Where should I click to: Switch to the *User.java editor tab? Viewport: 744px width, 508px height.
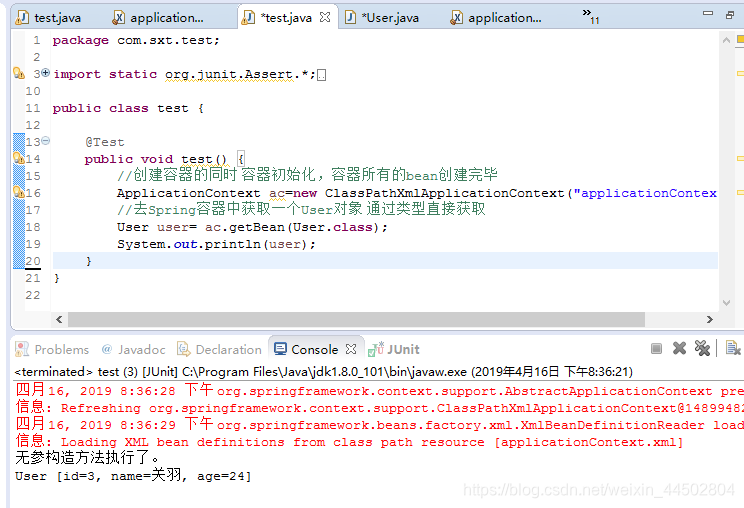(382, 18)
